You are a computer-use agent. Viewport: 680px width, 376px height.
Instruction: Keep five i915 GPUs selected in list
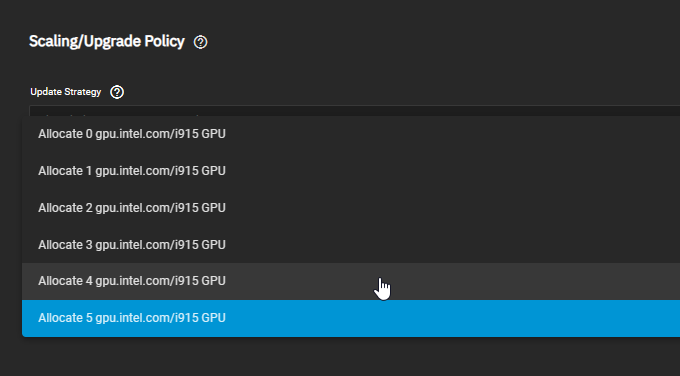pyautogui.click(x=351, y=318)
